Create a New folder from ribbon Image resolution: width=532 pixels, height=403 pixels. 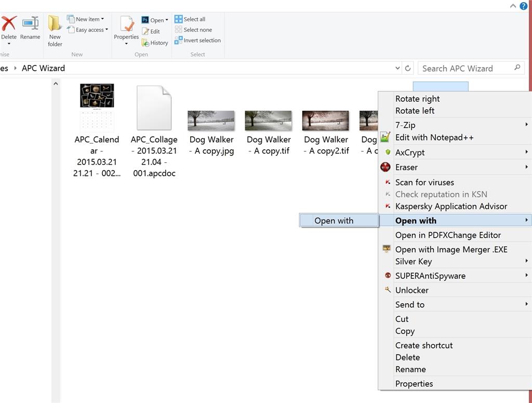(x=55, y=31)
